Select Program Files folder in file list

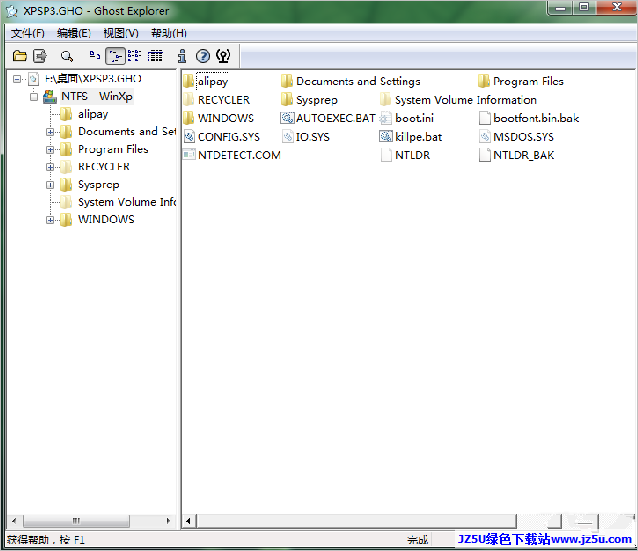[521, 81]
